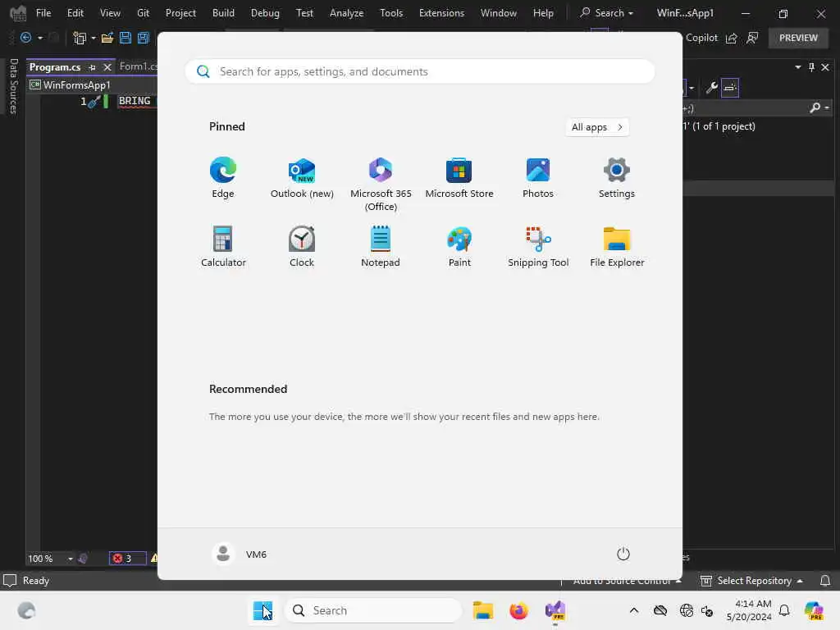Open the File menu in Visual Studio
The image size is (840, 630).
[43, 13]
